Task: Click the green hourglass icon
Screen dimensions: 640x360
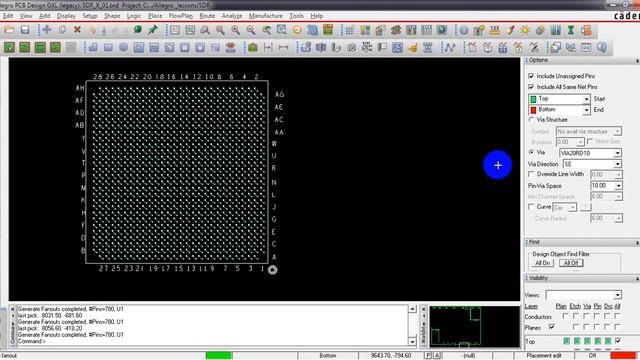Action: (x=571, y=30)
